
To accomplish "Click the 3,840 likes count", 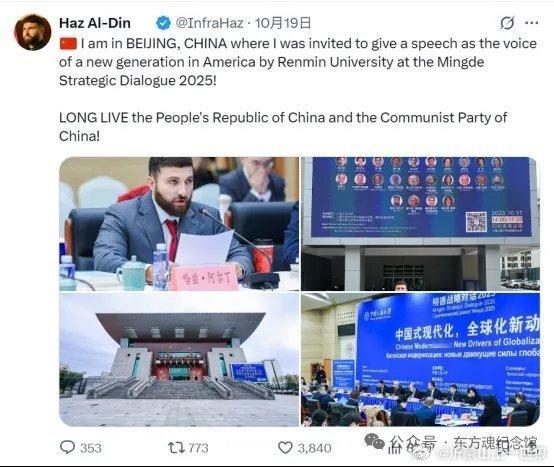I will click(314, 448).
